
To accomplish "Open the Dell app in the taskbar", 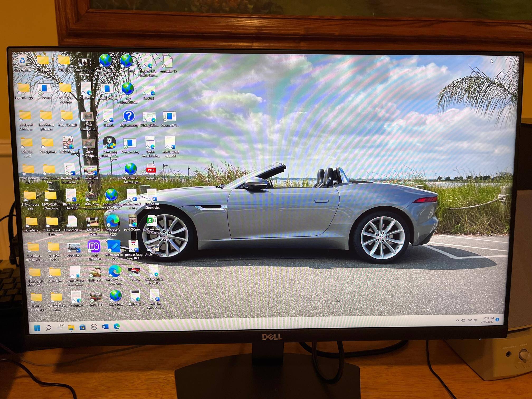I will [94, 327].
